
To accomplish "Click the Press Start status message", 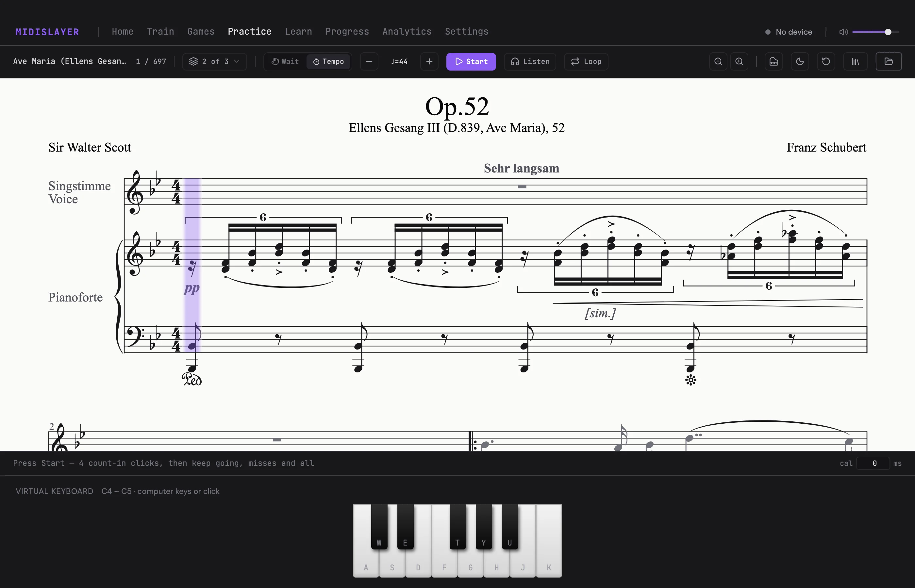I will (x=163, y=463).
